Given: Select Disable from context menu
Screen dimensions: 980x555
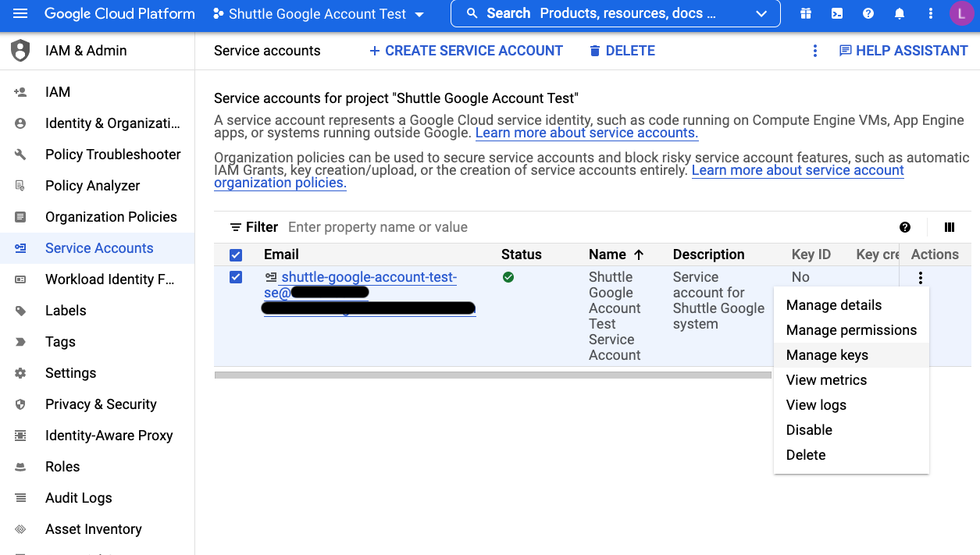Looking at the screenshot, I should tap(851, 430).
